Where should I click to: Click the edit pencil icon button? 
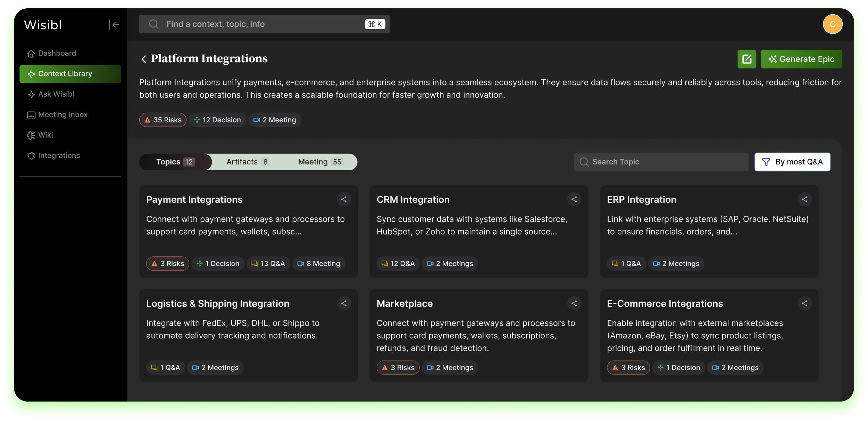pos(746,59)
